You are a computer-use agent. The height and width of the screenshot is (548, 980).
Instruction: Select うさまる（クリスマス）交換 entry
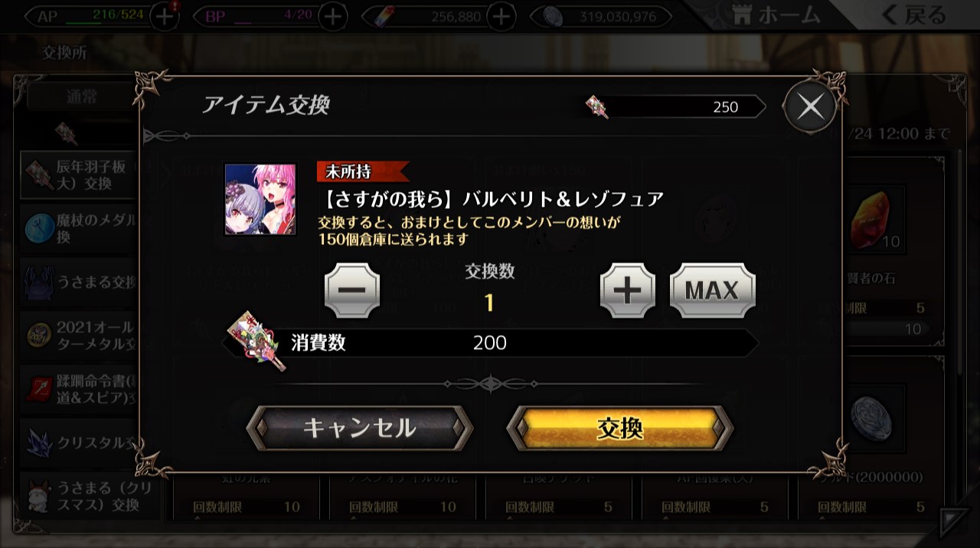(80, 495)
